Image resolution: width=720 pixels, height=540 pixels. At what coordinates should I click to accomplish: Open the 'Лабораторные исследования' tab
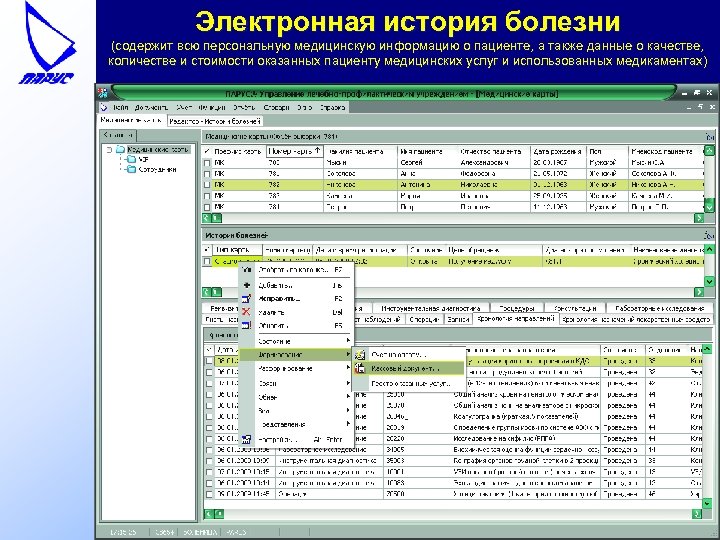[x=659, y=308]
